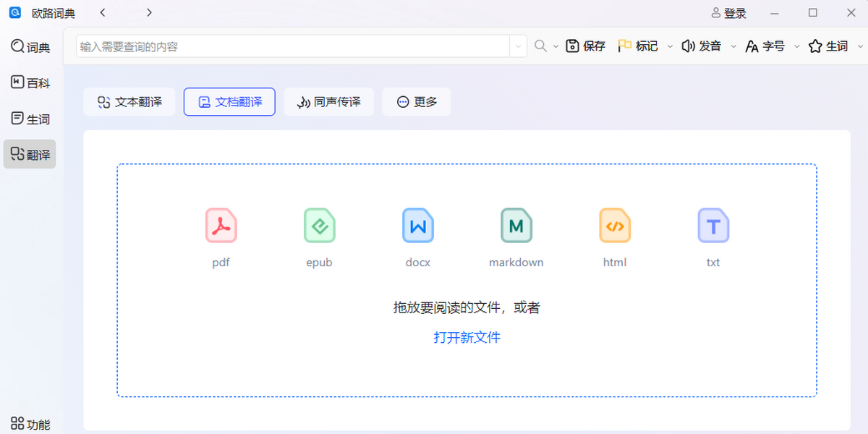This screenshot has width=868, height=434.
Task: Choose the docx document icon
Action: pyautogui.click(x=417, y=226)
